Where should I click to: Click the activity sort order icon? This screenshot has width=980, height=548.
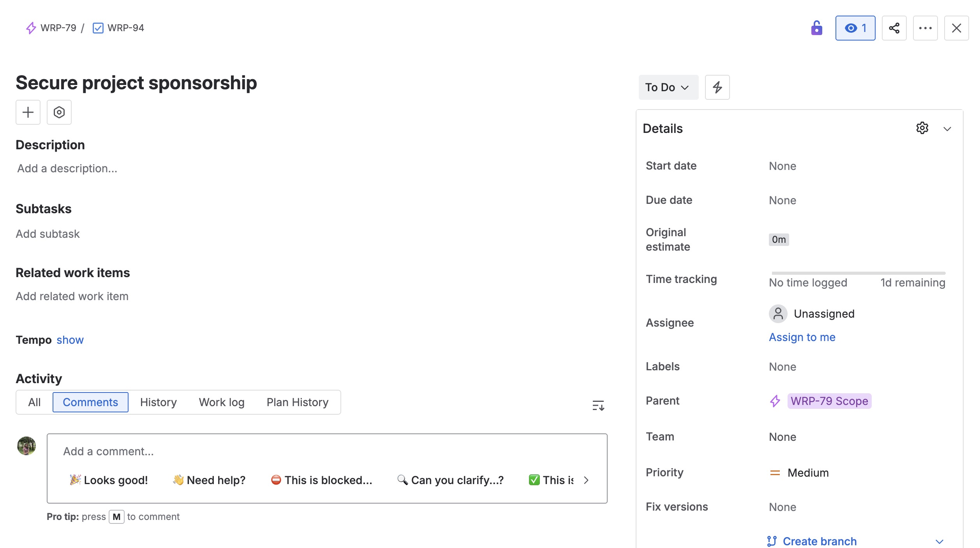(x=598, y=405)
